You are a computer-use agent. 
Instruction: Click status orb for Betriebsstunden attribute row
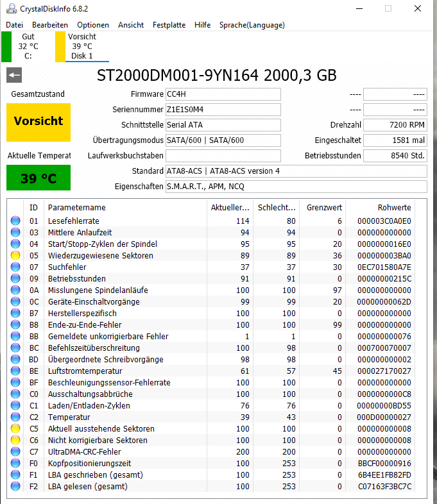click(15, 279)
